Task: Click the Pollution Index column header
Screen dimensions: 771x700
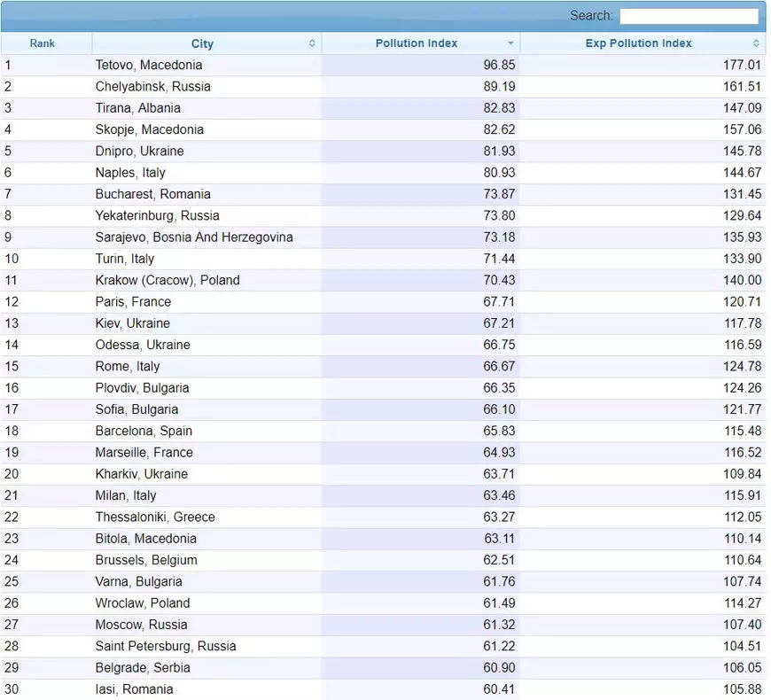Action: point(421,43)
